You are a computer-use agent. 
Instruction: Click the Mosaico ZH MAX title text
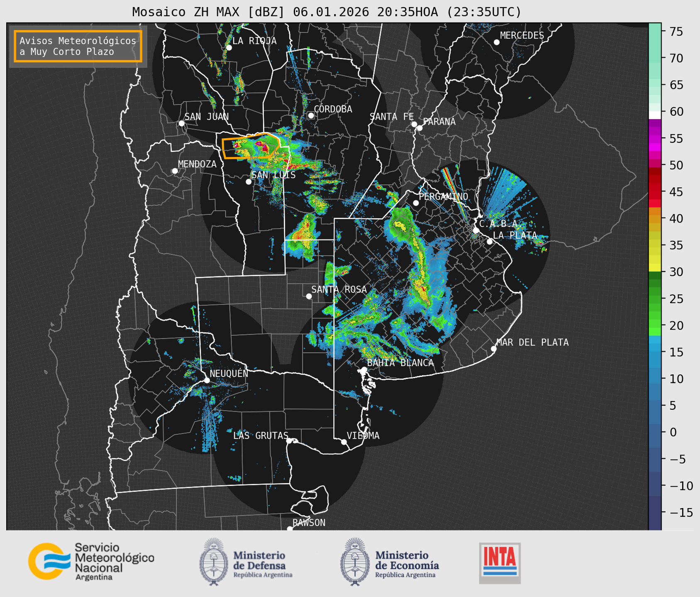[x=326, y=12]
